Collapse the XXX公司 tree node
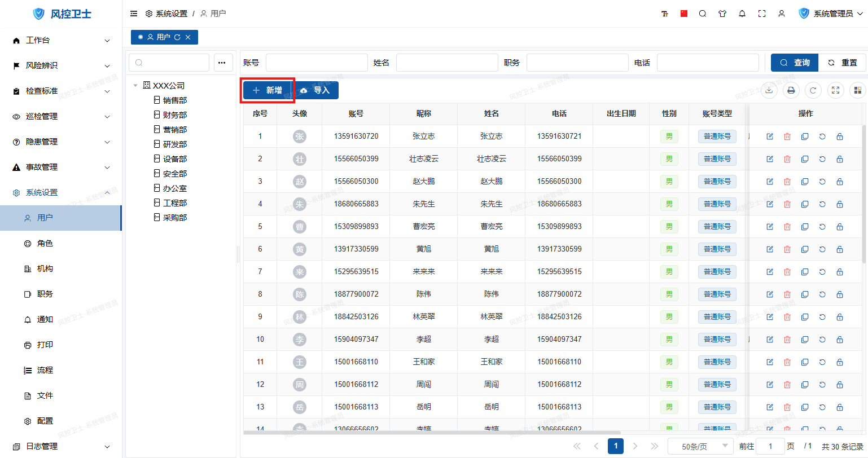 coord(135,86)
